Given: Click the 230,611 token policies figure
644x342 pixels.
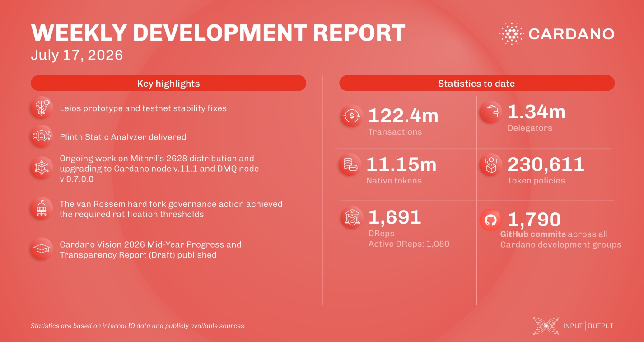Looking at the screenshot, I should [546, 164].
